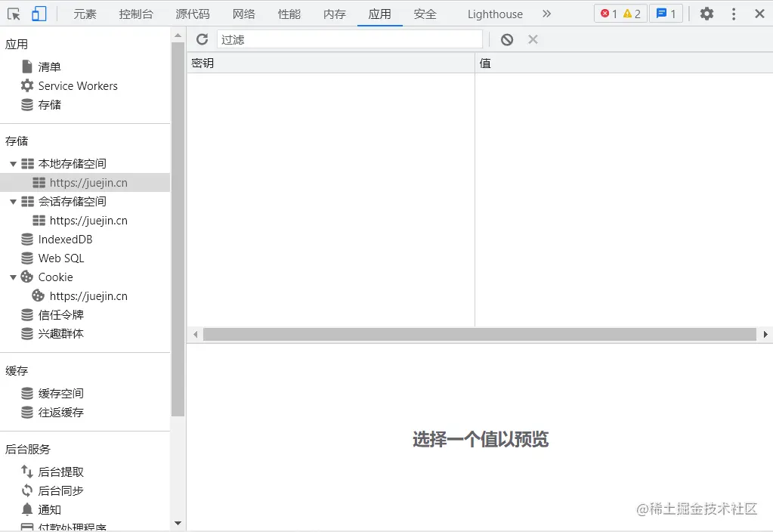Screen dimensions: 773x532
Task: Open the issues counter with message icon
Action: point(666,14)
